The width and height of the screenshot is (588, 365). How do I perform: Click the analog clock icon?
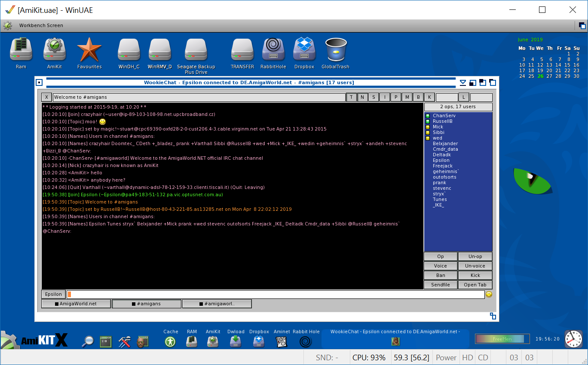[x=573, y=339]
